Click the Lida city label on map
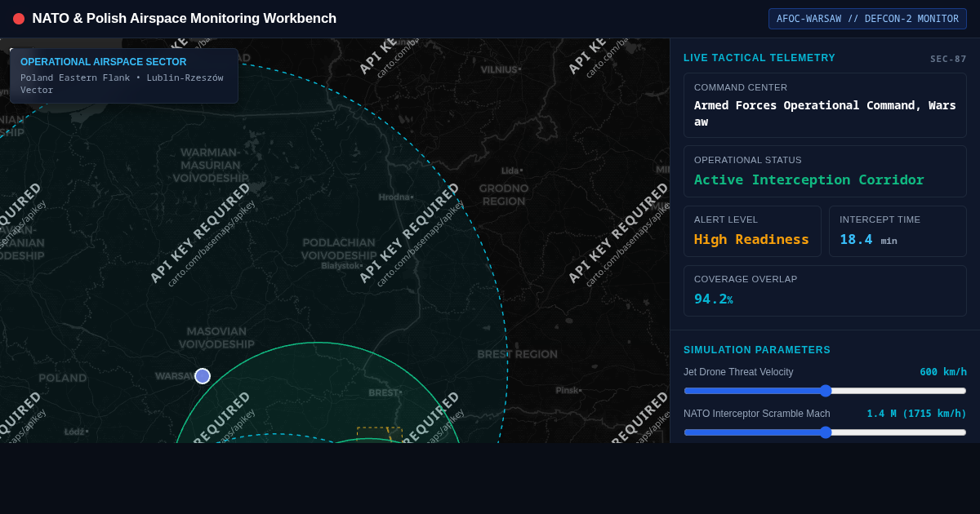 [512, 171]
